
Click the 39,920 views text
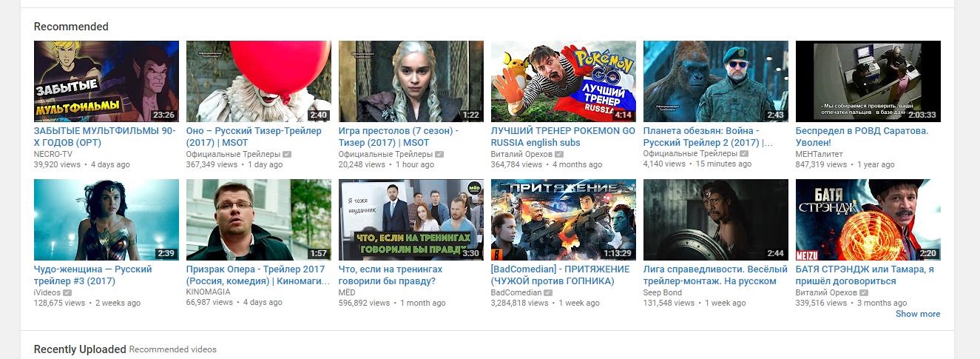58,164
